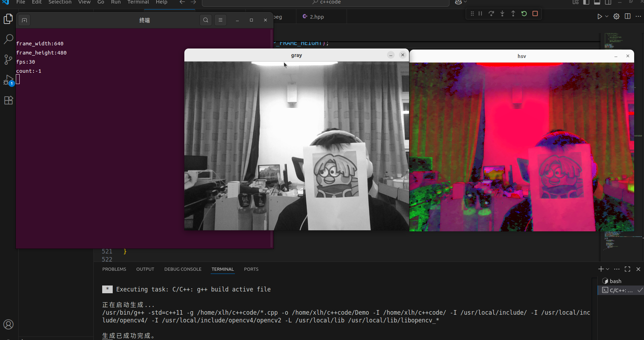Open the run button dropdown arrow
Screen dimensions: 644x340
[x=606, y=17]
